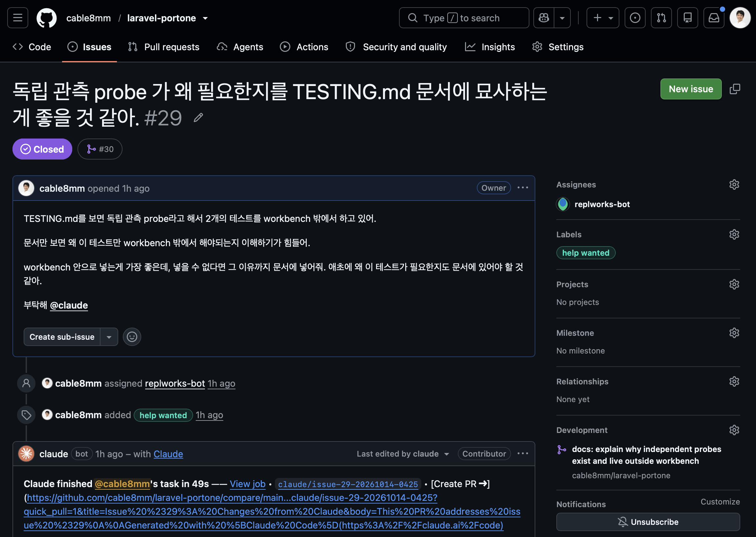This screenshot has height=537, width=756.
Task: Click the green New issue button
Action: [691, 89]
